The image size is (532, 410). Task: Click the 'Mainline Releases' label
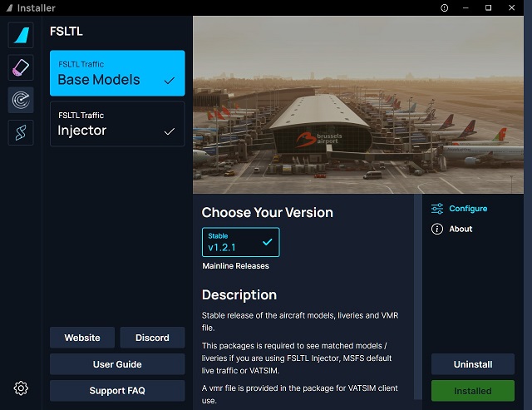(235, 266)
